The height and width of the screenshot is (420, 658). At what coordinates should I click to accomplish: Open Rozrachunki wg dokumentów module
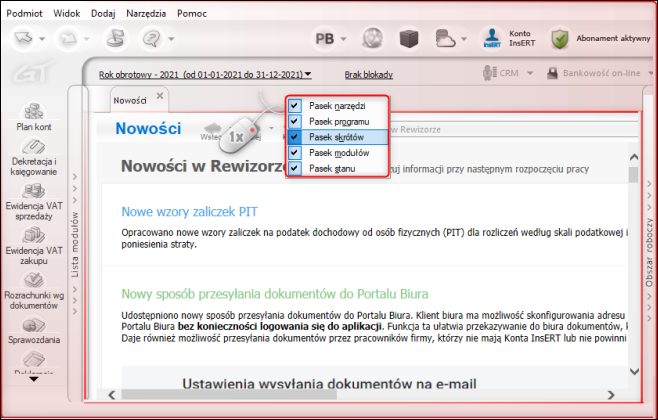click(x=34, y=291)
